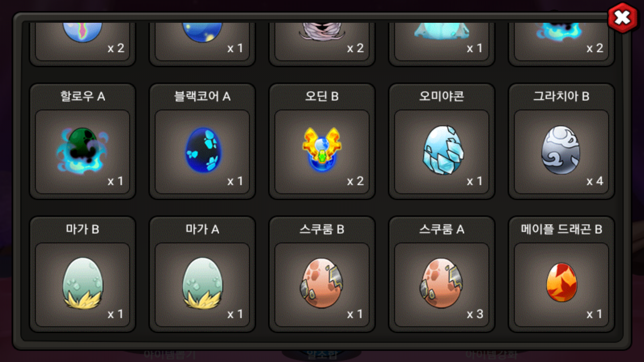Image resolution: width=644 pixels, height=362 pixels.
Task: Pick the 스쿠룸 B cracked pink egg
Action: pyautogui.click(x=322, y=283)
